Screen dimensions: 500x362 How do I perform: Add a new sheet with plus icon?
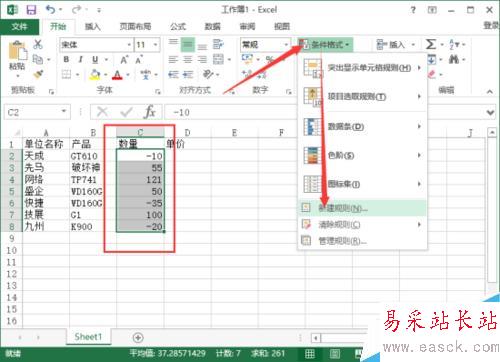138,337
